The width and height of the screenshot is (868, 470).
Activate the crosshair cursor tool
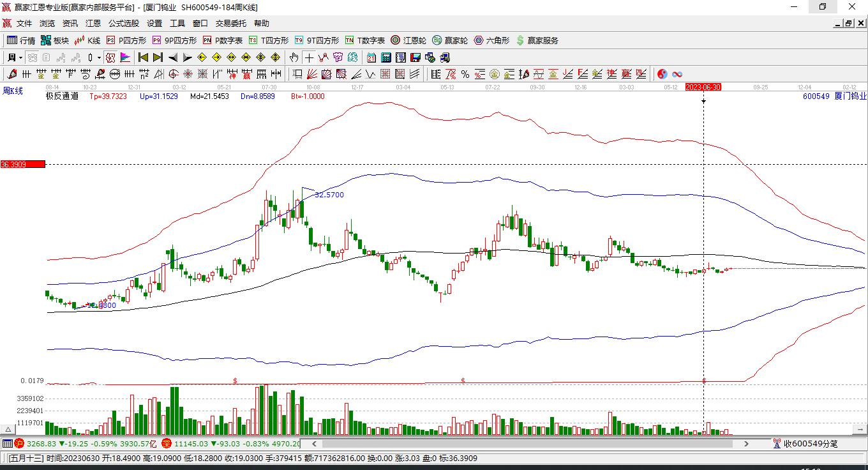[x=309, y=57]
